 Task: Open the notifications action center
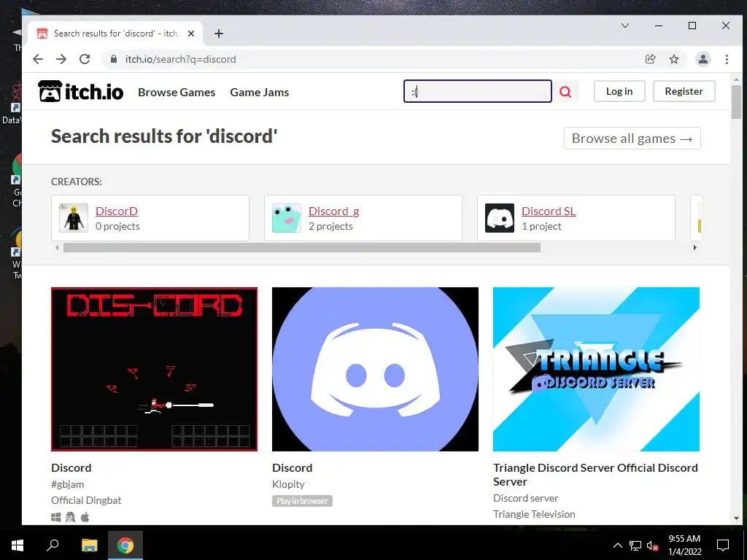click(x=723, y=545)
